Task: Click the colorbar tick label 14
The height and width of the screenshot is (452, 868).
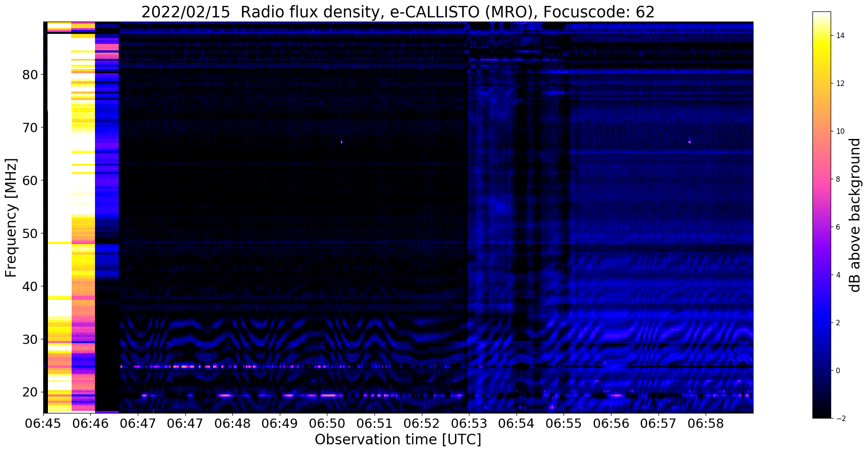Action: coord(840,36)
